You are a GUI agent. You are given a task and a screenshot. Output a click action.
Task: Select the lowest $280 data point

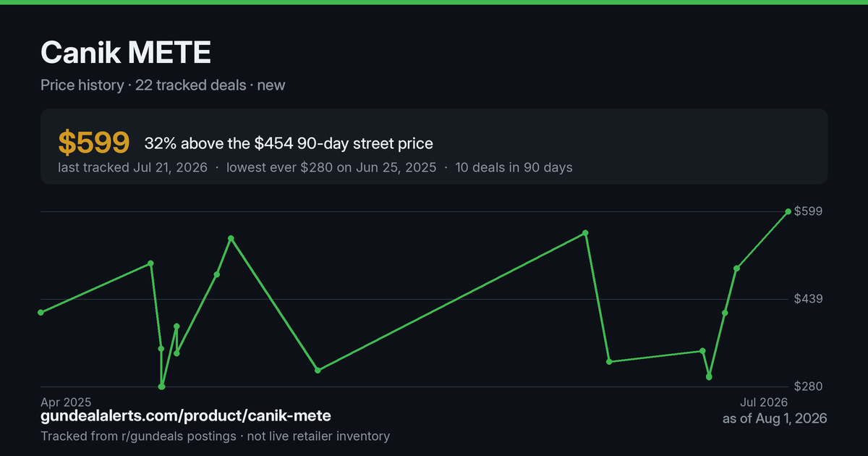[161, 387]
